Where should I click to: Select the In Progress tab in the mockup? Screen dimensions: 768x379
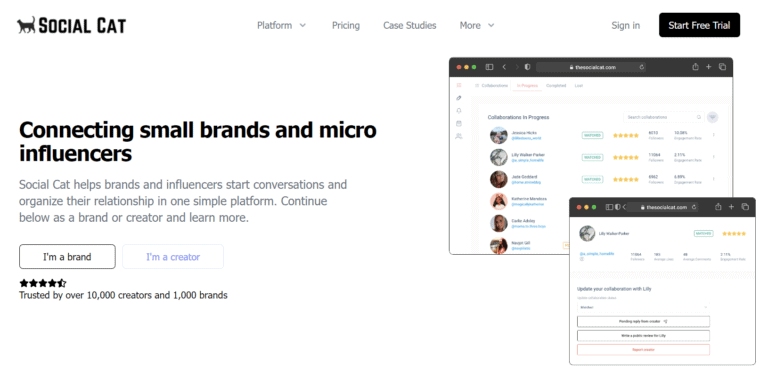point(527,86)
